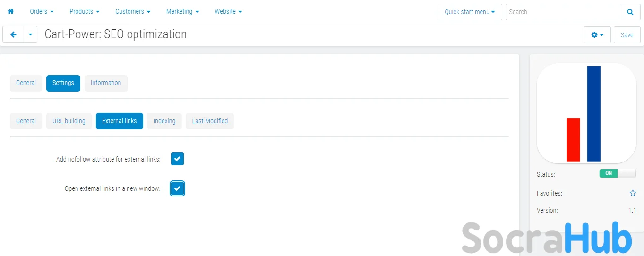Switch to the top General tab
Viewport: 644px width, 256px height.
(26, 83)
